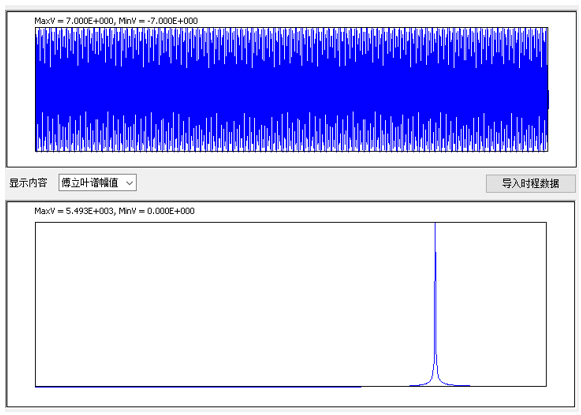581x415 pixels.
Task: Click the flat blue baseline of the spectrum plot
Action: point(198,387)
